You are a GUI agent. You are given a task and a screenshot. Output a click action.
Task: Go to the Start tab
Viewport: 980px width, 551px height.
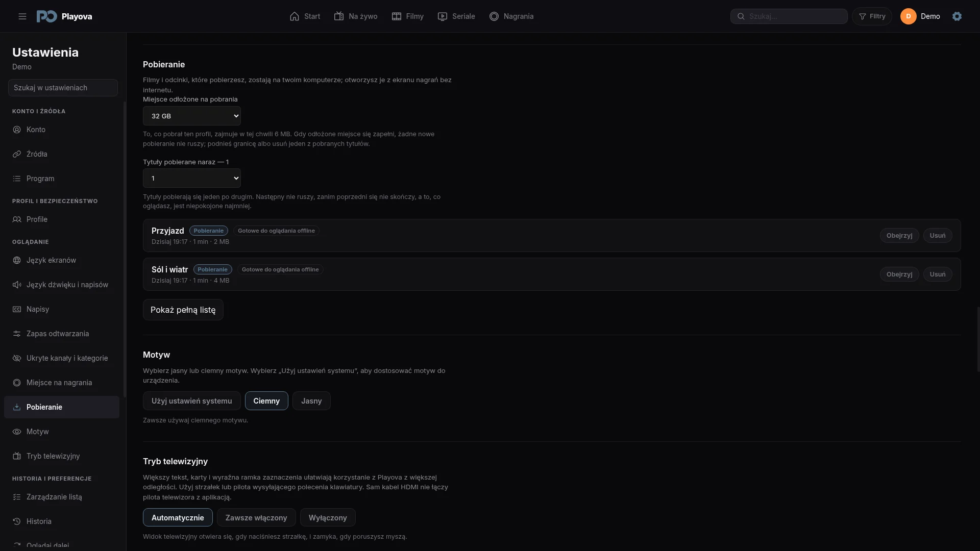(x=305, y=16)
